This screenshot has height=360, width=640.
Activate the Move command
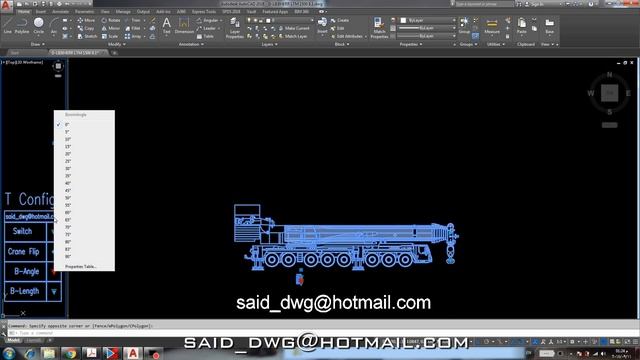coord(86,20)
